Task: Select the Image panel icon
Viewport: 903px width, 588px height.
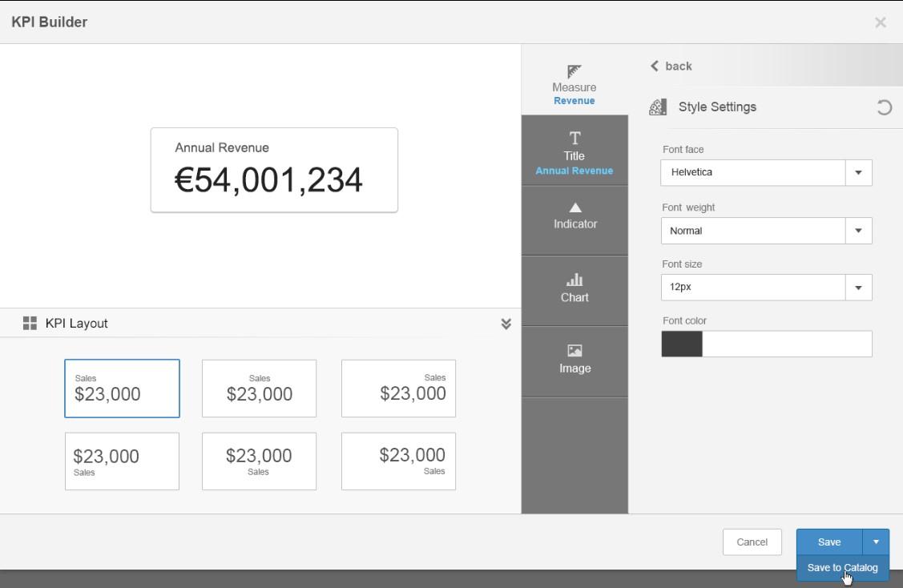Action: [x=574, y=360]
